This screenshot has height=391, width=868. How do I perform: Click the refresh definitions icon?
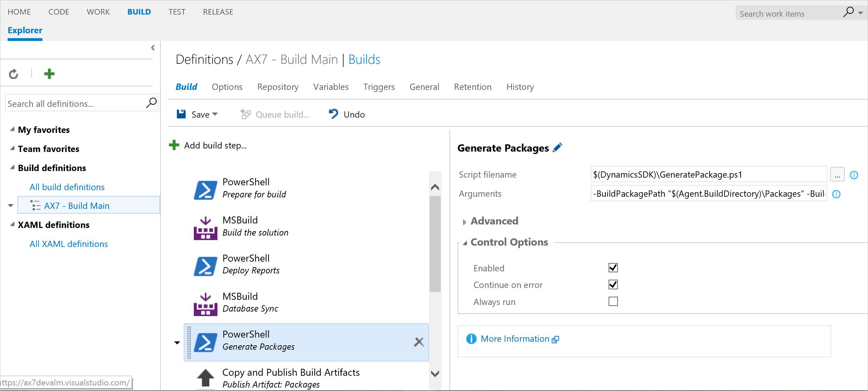[x=14, y=74]
